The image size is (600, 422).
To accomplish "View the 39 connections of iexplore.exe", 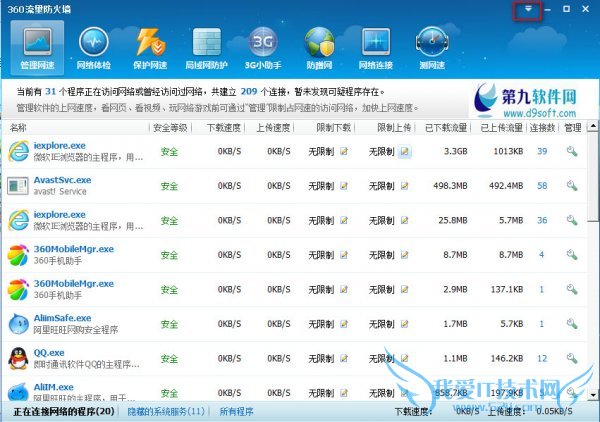I will (x=542, y=152).
